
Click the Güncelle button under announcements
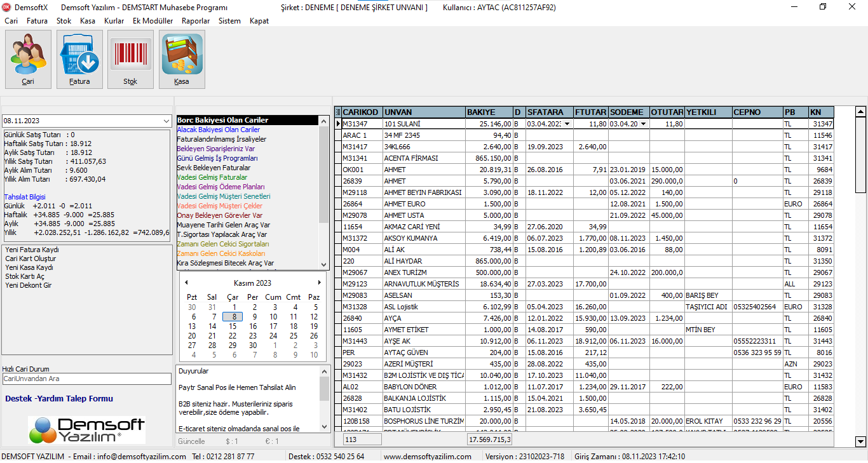(x=191, y=441)
